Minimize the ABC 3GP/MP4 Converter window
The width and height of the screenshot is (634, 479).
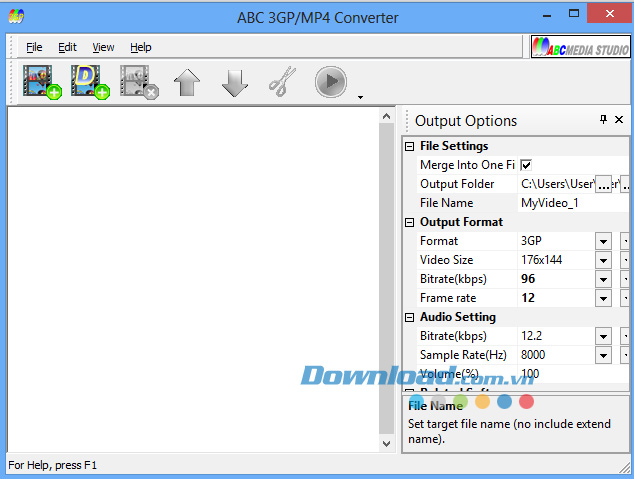tap(547, 15)
